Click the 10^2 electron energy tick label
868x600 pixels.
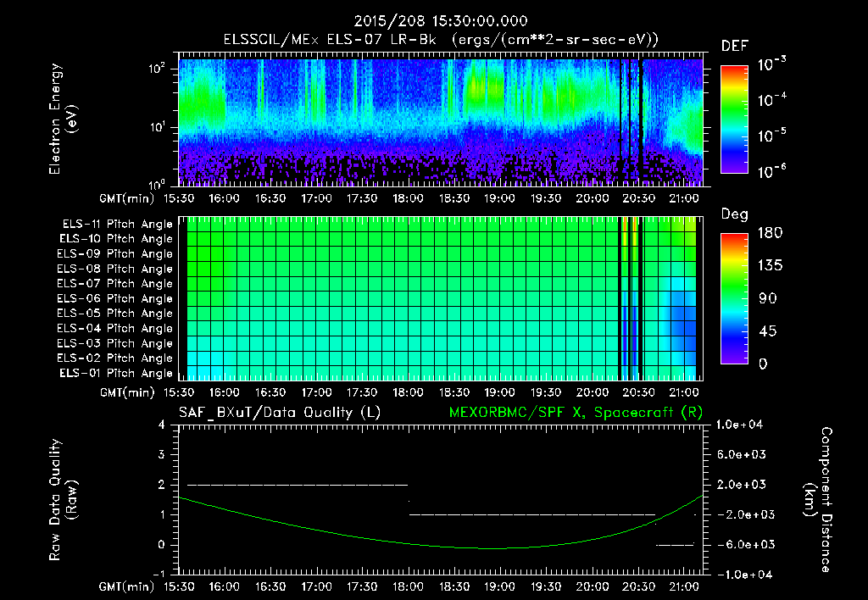(157, 69)
